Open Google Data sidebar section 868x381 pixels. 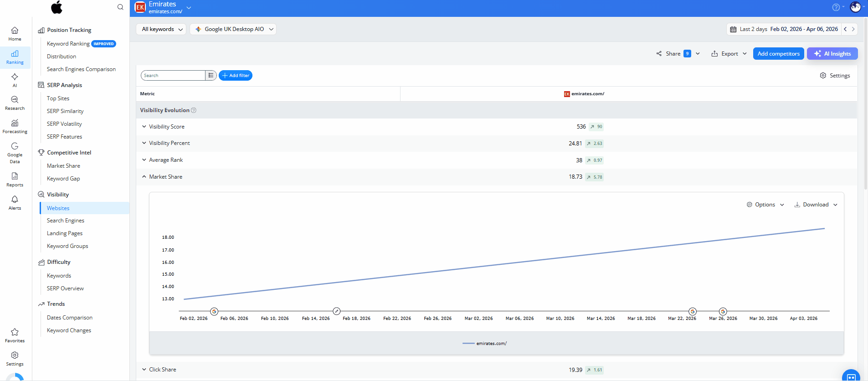[x=15, y=153]
